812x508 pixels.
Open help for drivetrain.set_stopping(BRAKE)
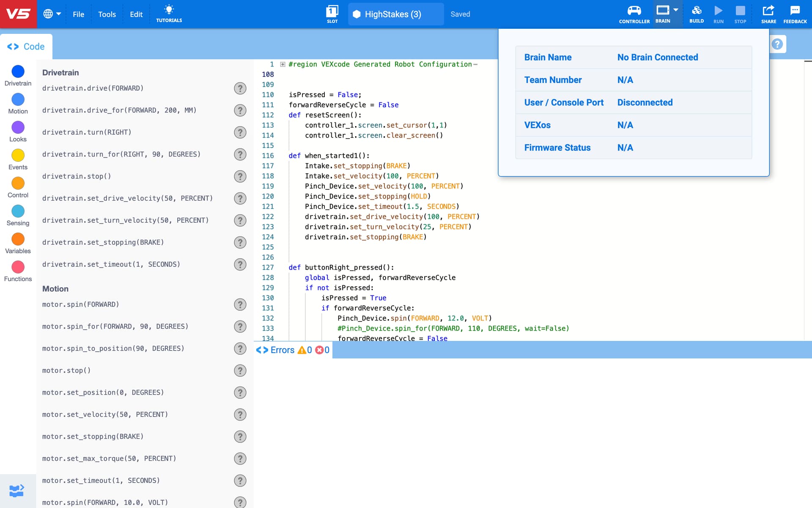[240, 243]
